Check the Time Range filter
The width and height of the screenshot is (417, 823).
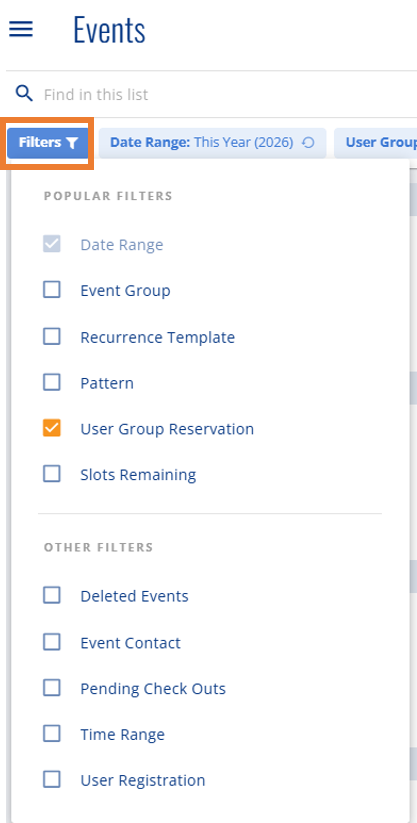(51, 734)
